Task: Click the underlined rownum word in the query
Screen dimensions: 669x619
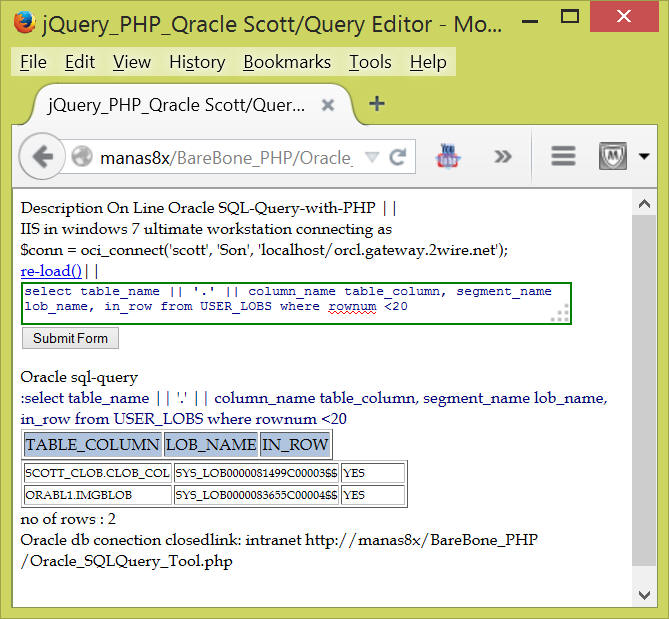Action: (x=352, y=306)
